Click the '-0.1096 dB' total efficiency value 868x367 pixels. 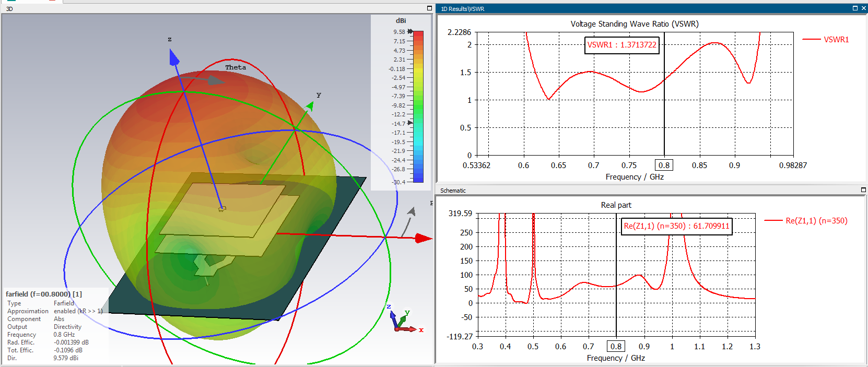(x=68, y=350)
